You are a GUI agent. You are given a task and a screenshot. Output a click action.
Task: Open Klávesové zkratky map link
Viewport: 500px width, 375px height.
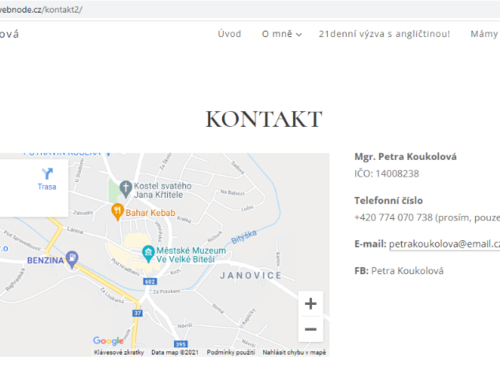coord(119,352)
